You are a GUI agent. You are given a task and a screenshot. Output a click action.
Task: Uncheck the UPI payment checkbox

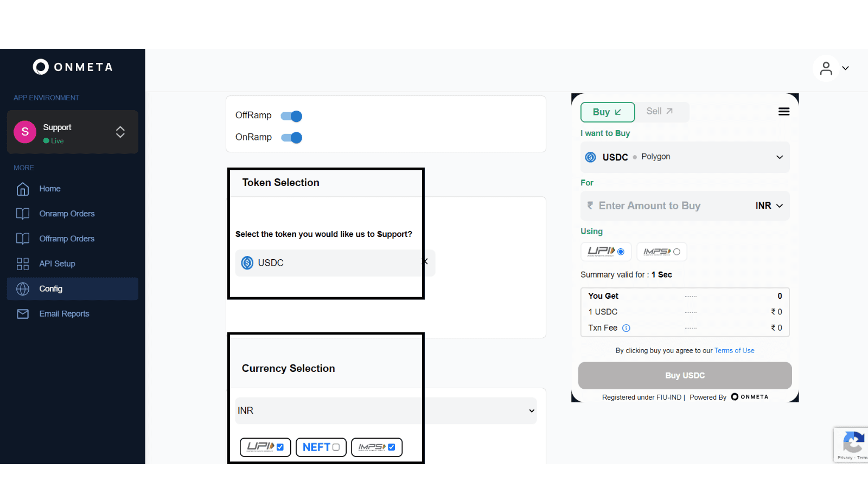point(280,447)
